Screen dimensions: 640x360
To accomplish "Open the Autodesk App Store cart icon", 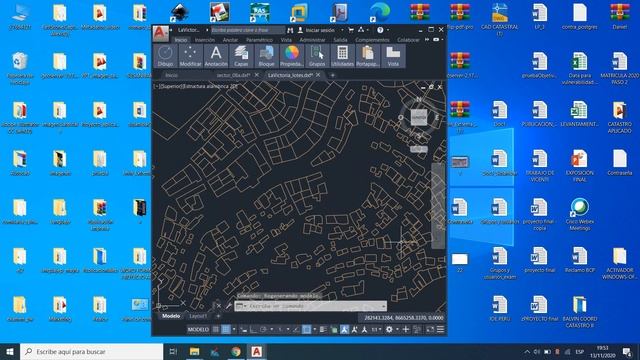I will pos(351,30).
